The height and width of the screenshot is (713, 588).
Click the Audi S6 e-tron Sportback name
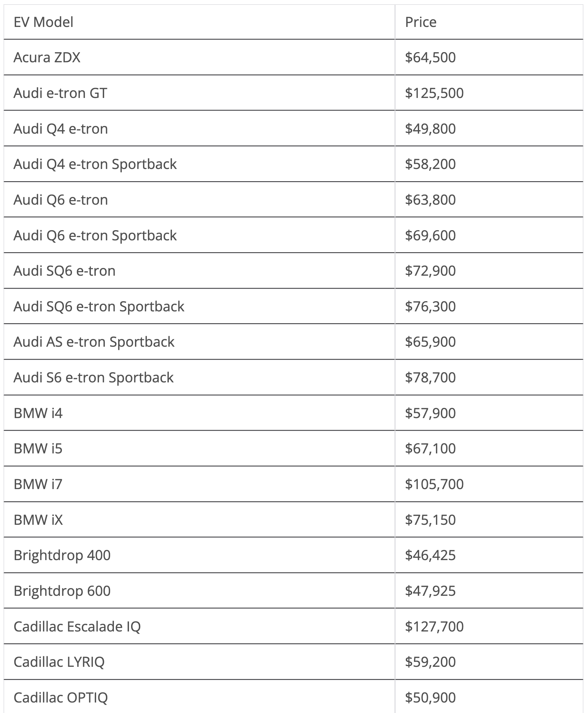(x=93, y=377)
